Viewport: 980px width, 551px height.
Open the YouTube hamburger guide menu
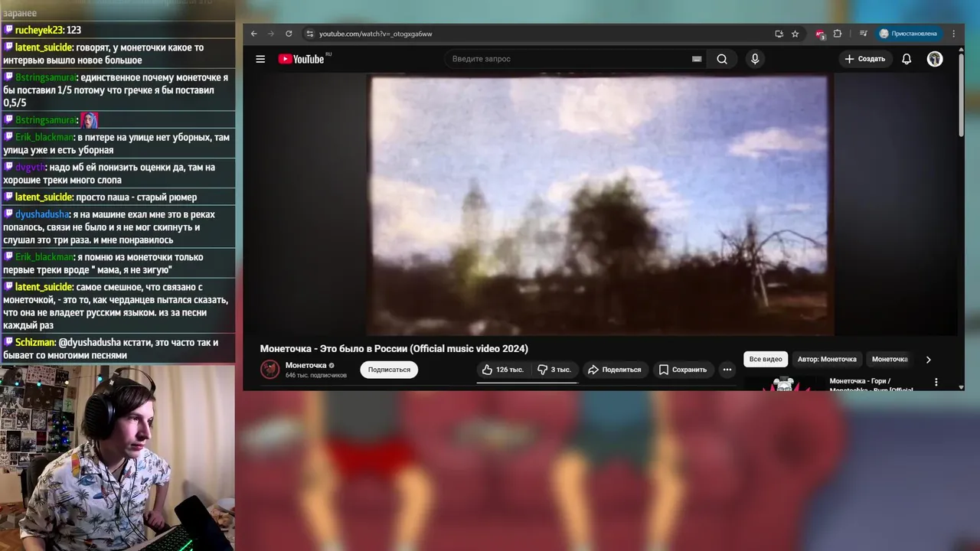click(260, 59)
